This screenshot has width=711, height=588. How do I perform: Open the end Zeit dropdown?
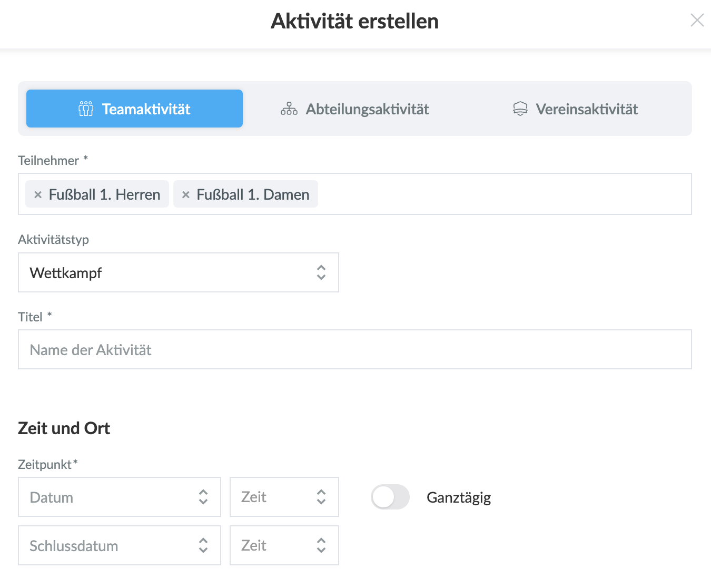283,545
